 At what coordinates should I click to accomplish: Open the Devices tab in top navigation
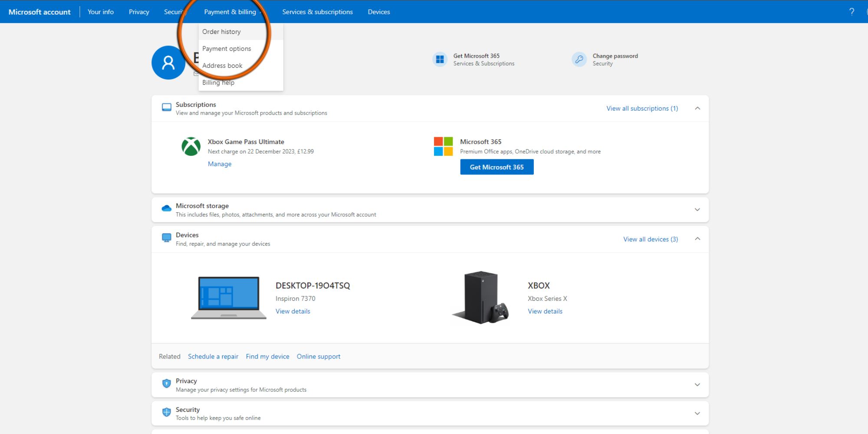pyautogui.click(x=379, y=12)
